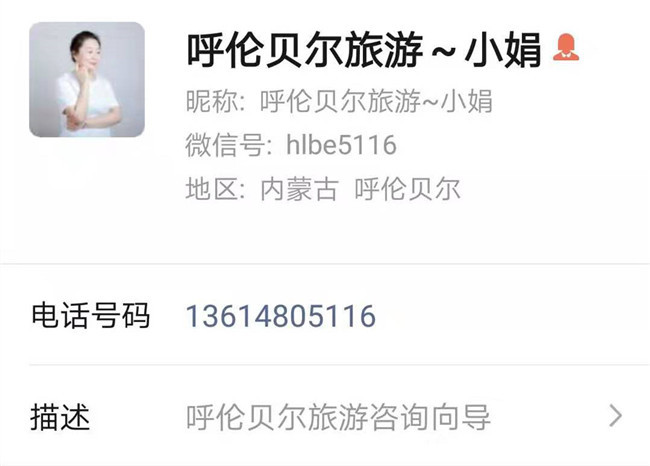
Task: Tap phone number 13614805116
Action: click(x=281, y=316)
